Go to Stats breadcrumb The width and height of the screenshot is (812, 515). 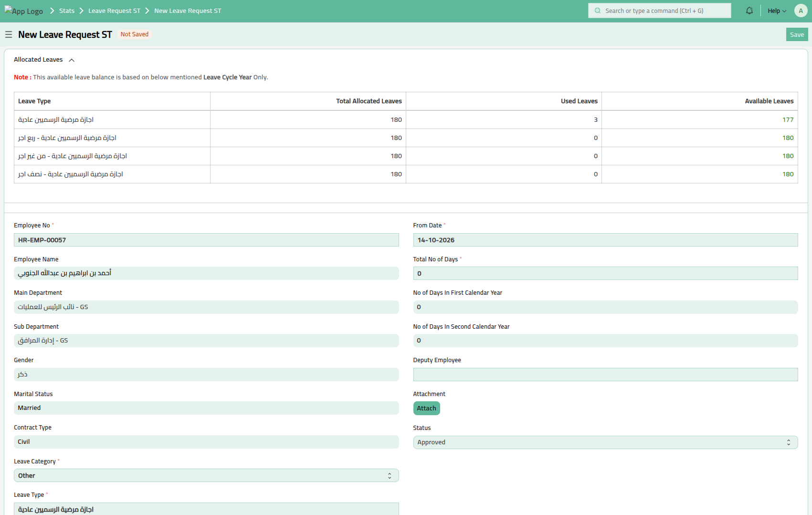pos(67,11)
